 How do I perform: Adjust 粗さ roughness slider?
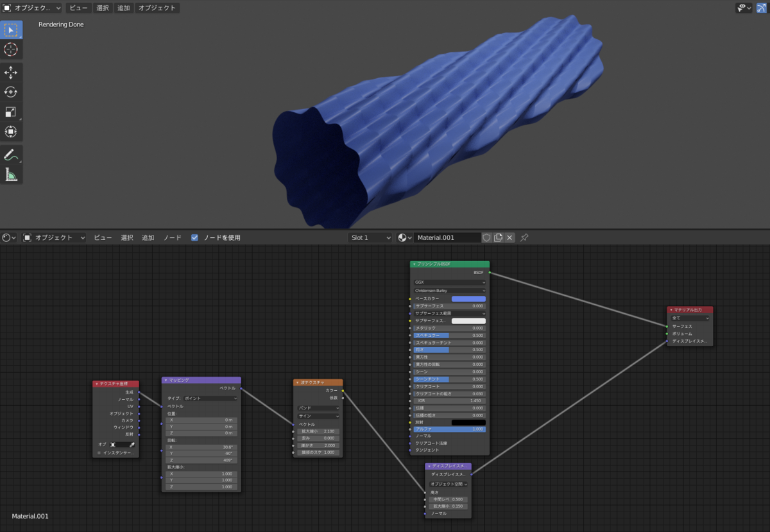(449, 350)
